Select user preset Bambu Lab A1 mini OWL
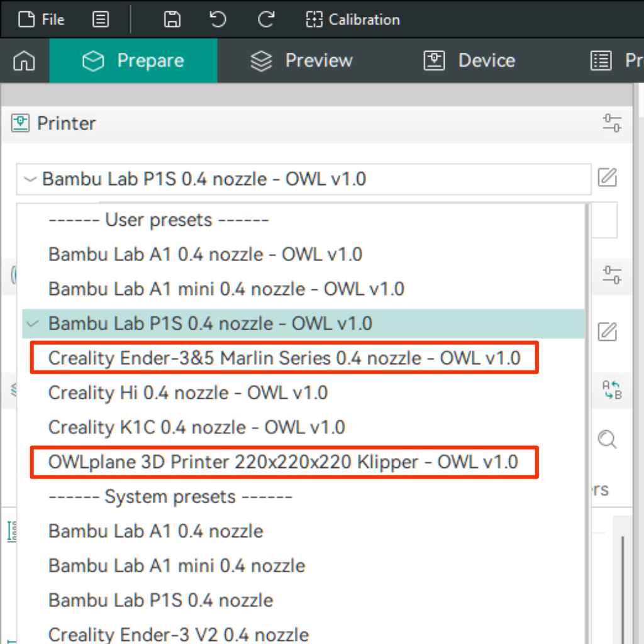This screenshot has height=644, width=644. pyautogui.click(x=226, y=289)
